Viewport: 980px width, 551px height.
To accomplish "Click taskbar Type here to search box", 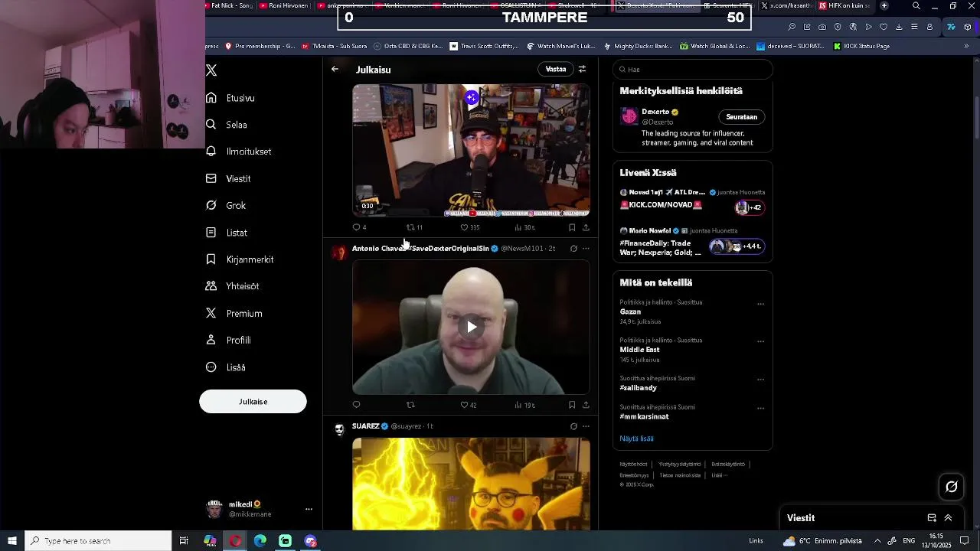I will pyautogui.click(x=98, y=541).
